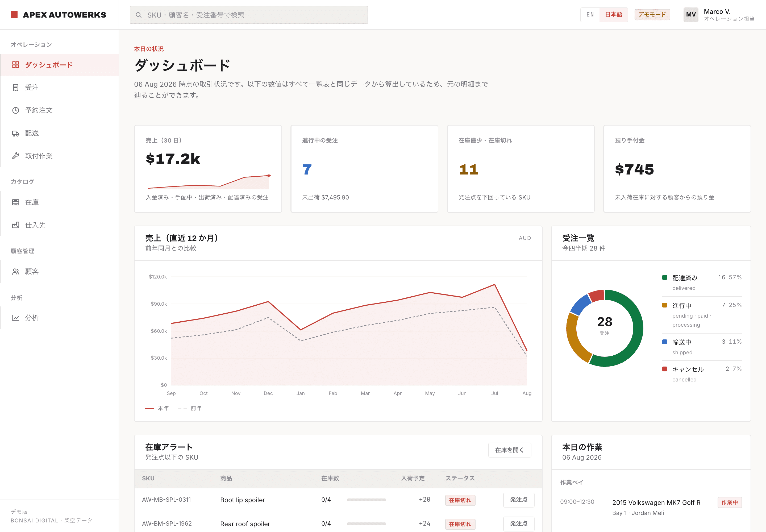The height and width of the screenshot is (532, 766).
Task: Click the 進行中の受注 card showing 7
Action: coord(364,169)
